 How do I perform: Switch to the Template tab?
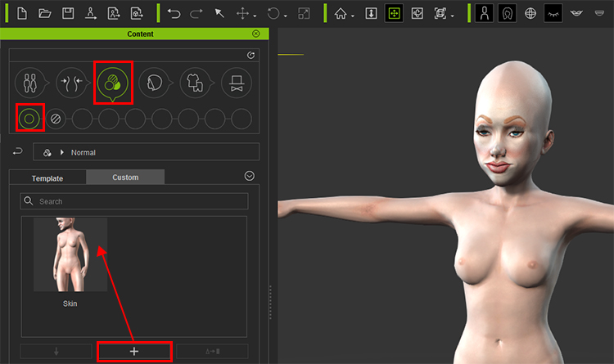pyautogui.click(x=47, y=178)
